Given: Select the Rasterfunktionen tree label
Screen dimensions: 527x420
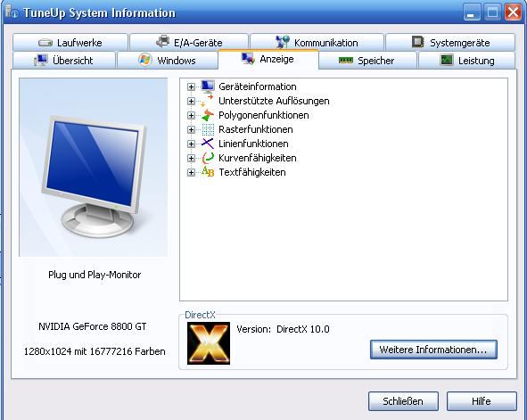Looking at the screenshot, I should click(x=255, y=129).
